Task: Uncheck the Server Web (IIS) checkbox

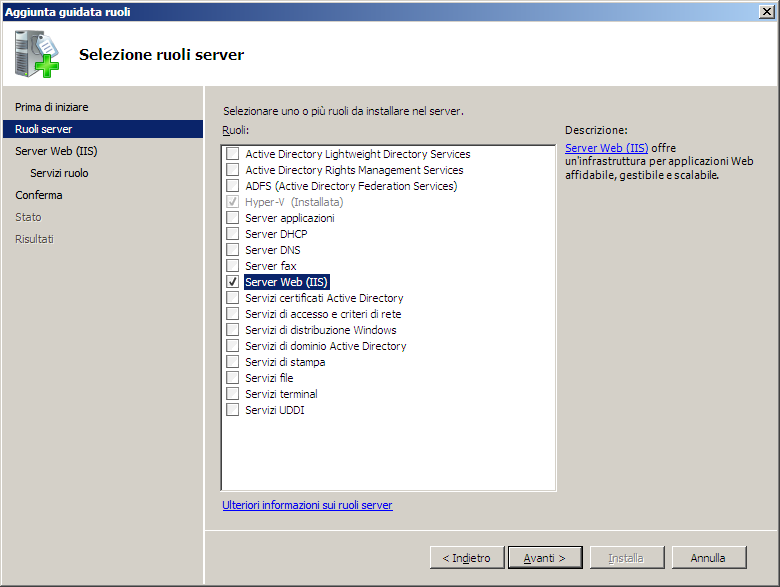Action: (232, 282)
